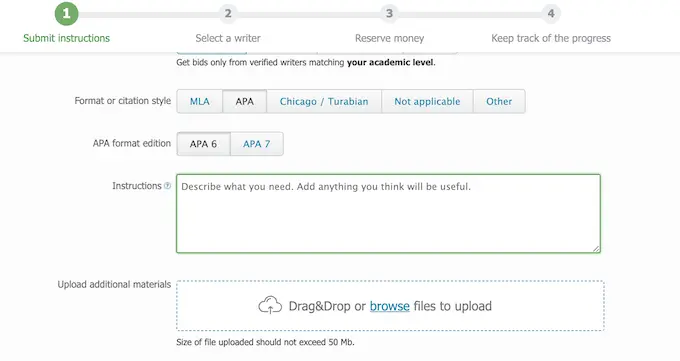Click the Submit instructions step label
680x361 pixels.
66,38
